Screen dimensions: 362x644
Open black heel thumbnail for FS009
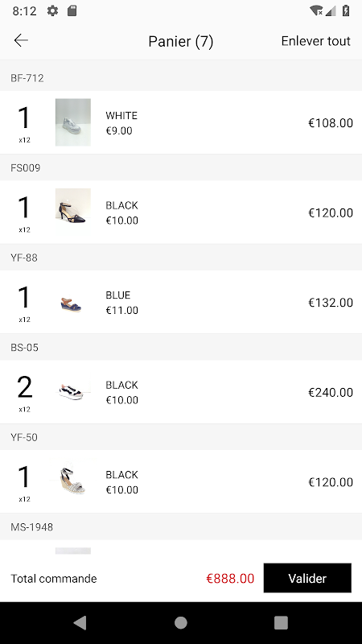73,212
